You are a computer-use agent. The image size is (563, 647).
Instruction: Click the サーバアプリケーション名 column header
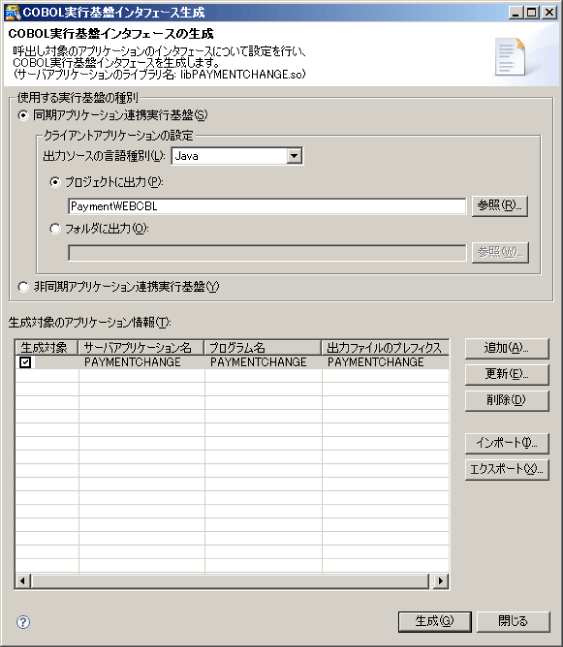point(141,348)
